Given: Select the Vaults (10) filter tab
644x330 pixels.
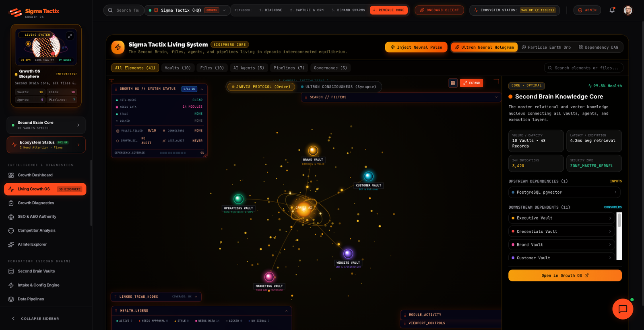Looking at the screenshot, I should 178,68.
